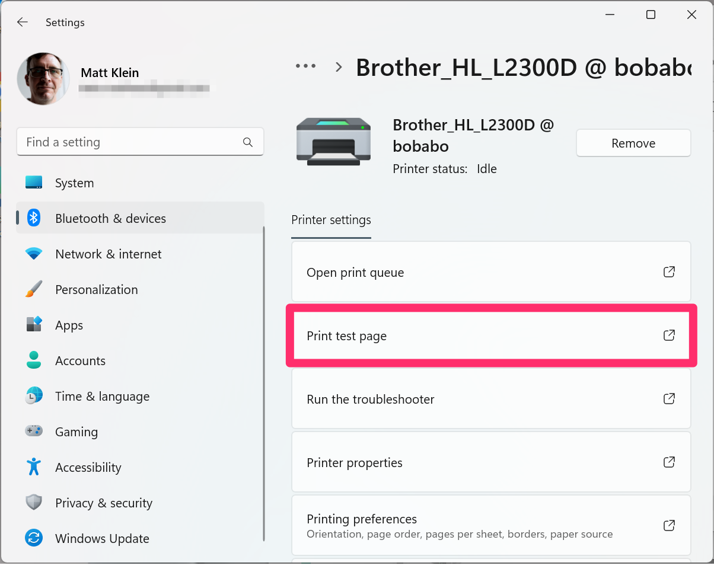714x588 pixels.
Task: Click the Network Wi-Fi icon
Action: click(x=34, y=254)
